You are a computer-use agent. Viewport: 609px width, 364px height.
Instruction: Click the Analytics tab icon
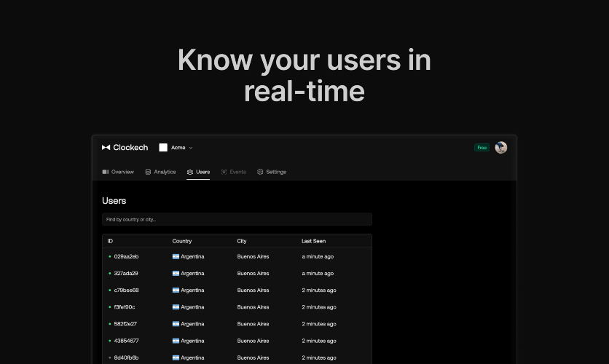point(148,172)
